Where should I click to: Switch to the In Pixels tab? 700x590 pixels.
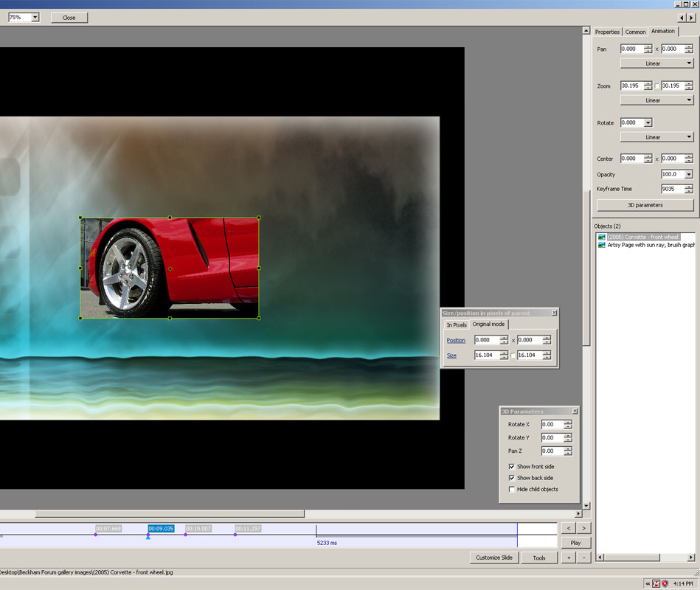click(x=457, y=324)
